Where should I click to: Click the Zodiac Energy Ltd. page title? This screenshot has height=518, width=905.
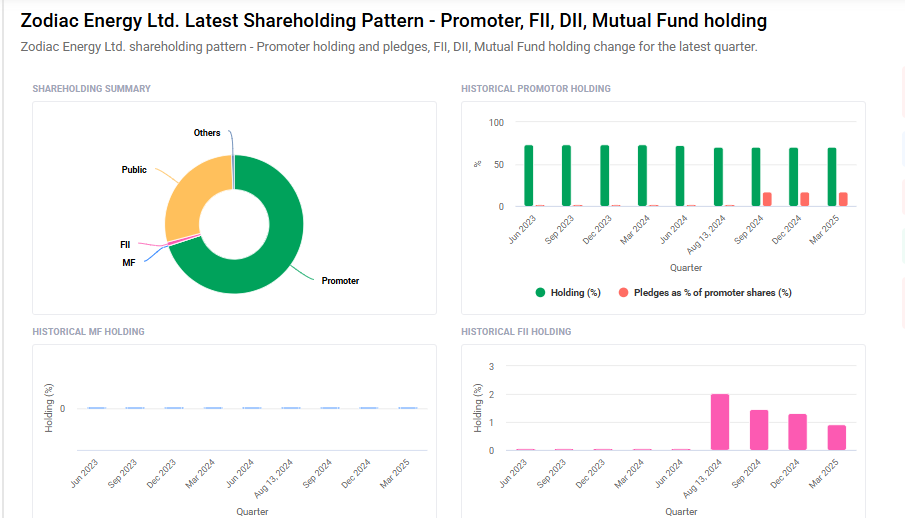394,20
